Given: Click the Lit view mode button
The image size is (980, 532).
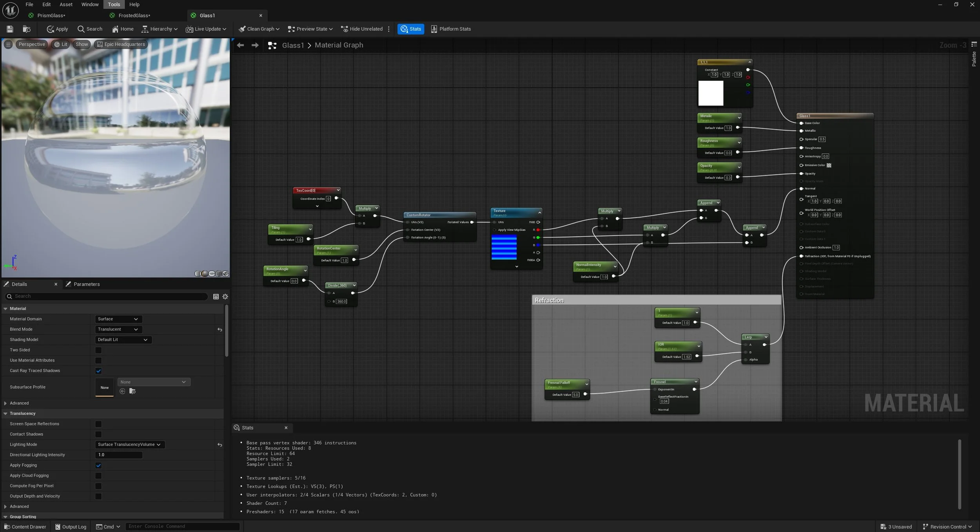Looking at the screenshot, I should point(61,44).
